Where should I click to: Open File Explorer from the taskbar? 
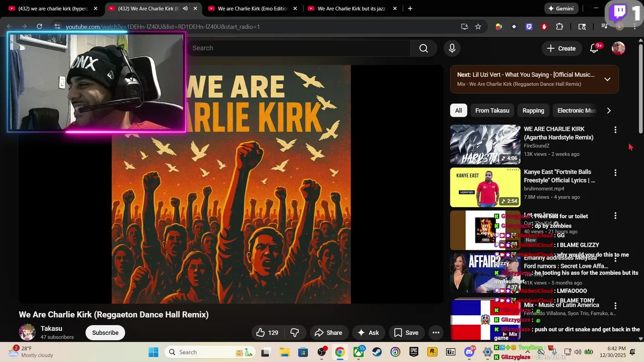tap(284, 352)
